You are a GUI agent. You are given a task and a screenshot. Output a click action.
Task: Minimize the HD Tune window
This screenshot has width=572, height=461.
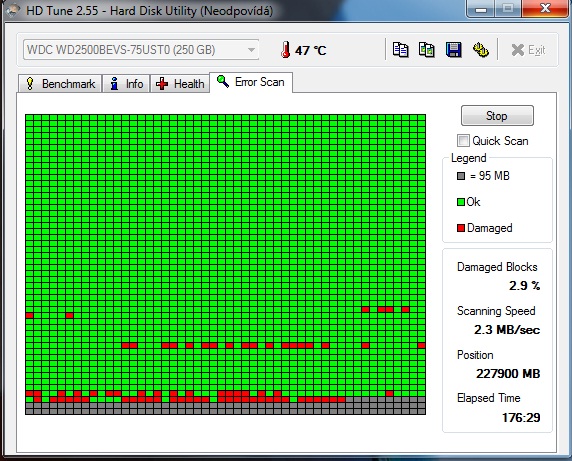click(481, 8)
